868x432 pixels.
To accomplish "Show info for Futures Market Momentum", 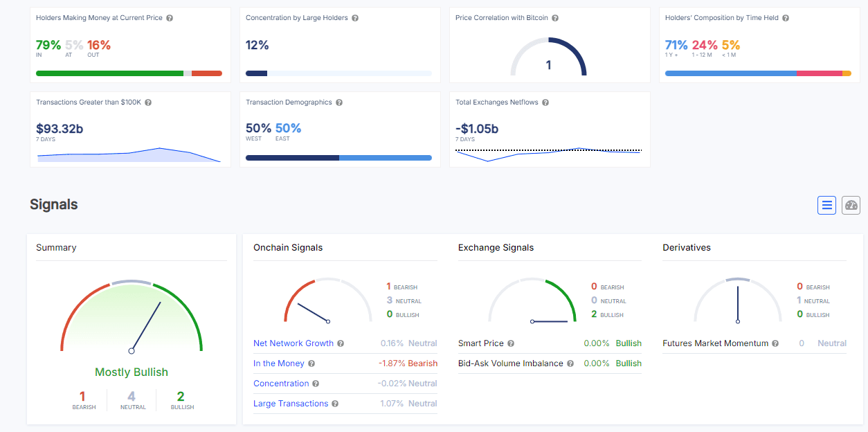I will [x=775, y=343].
